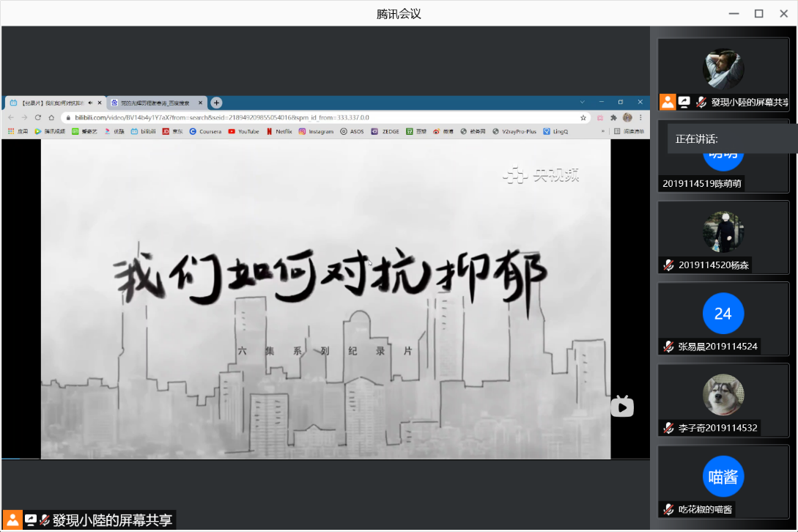Open the tab search dropdown chevron in the browser
Viewport: 798px width, 532px height.
tap(583, 102)
